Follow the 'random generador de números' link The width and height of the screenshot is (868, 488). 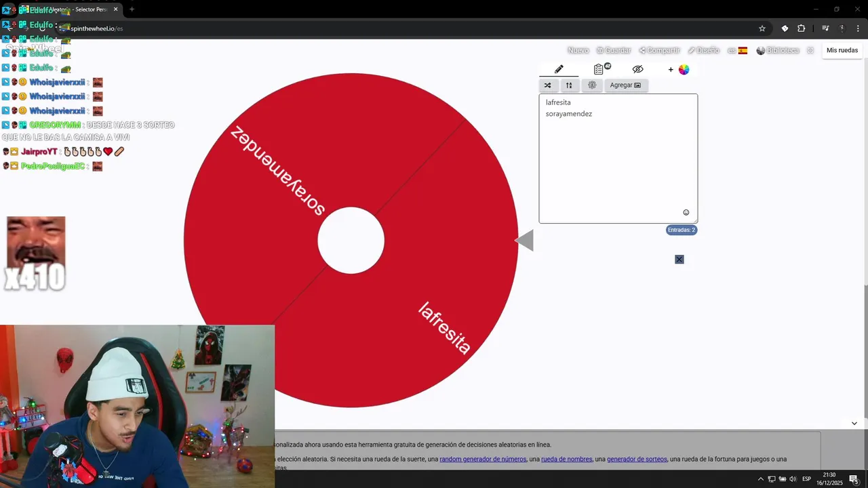pyautogui.click(x=483, y=459)
